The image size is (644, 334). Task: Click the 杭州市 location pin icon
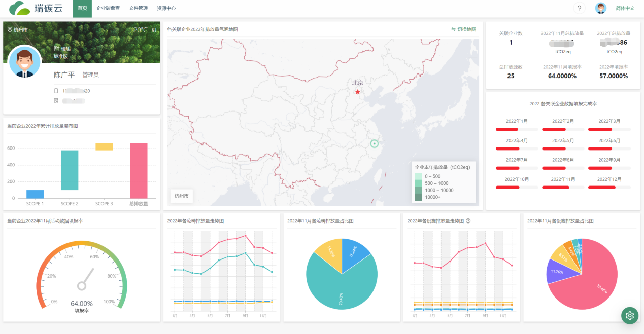(10, 30)
